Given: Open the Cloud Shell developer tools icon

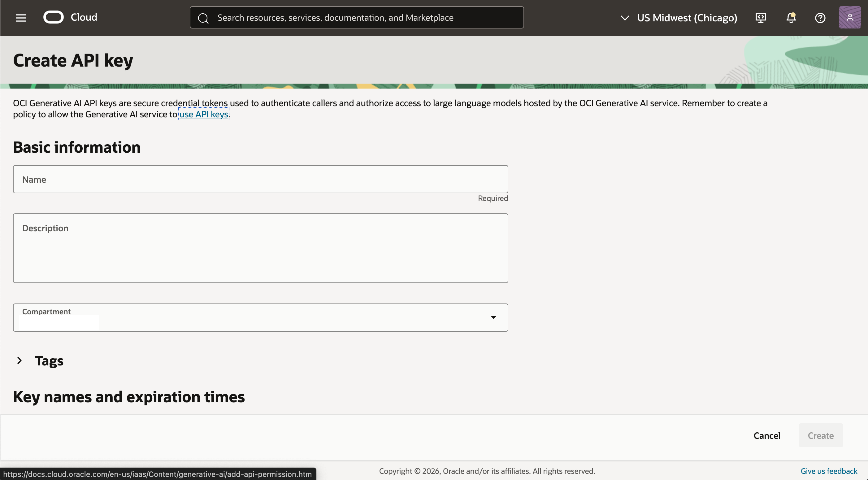Looking at the screenshot, I should (x=761, y=18).
